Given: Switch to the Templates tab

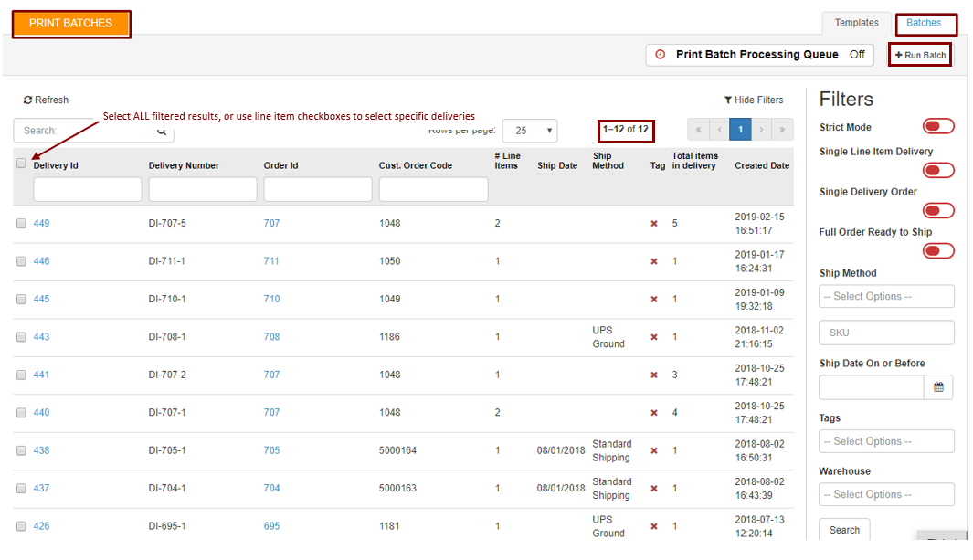Looking at the screenshot, I should point(856,23).
